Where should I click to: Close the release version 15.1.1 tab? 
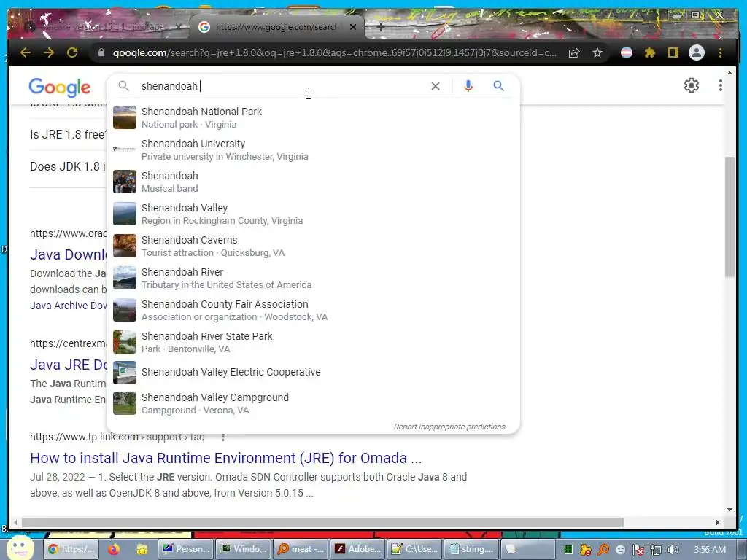(178, 27)
